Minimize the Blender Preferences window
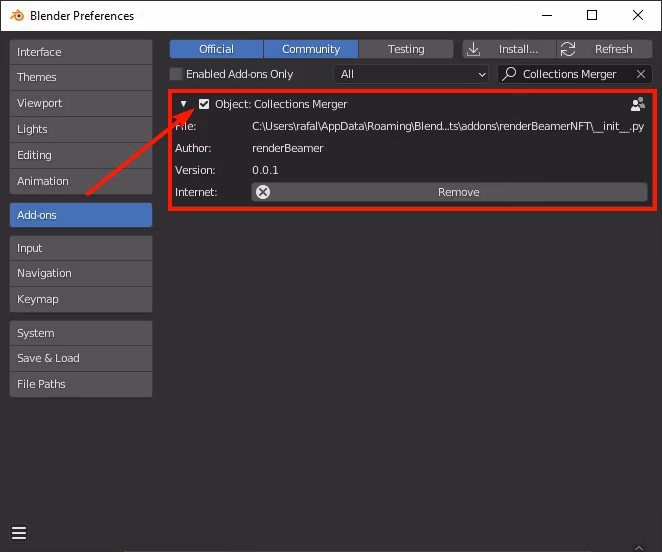Viewport: 662px width, 552px height. tap(547, 16)
